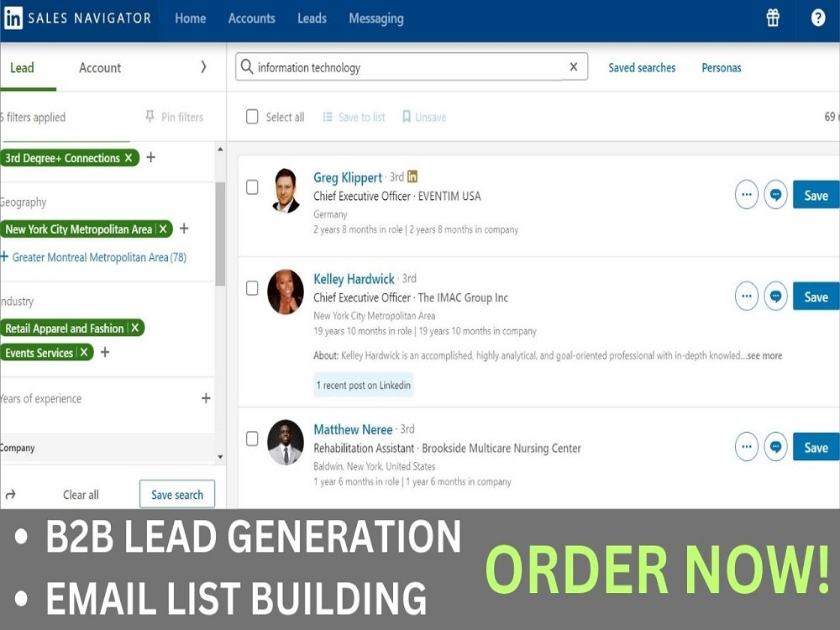The height and width of the screenshot is (630, 840).
Task: Check the box for Kelley Hardwick
Action: 252,288
